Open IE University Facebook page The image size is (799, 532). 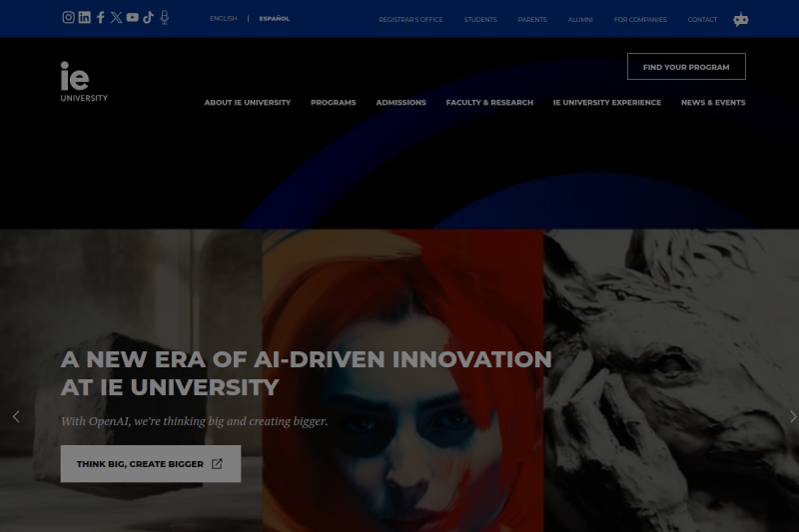point(101,17)
